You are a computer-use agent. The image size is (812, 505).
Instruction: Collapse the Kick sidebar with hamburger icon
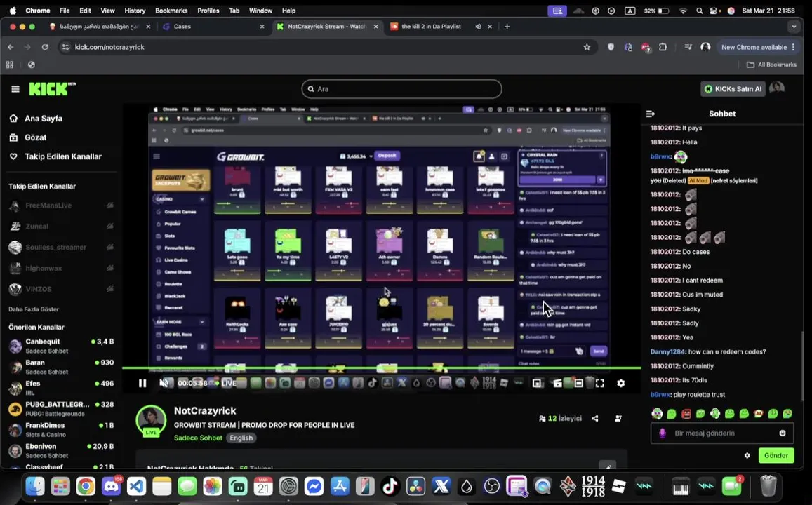15,89
